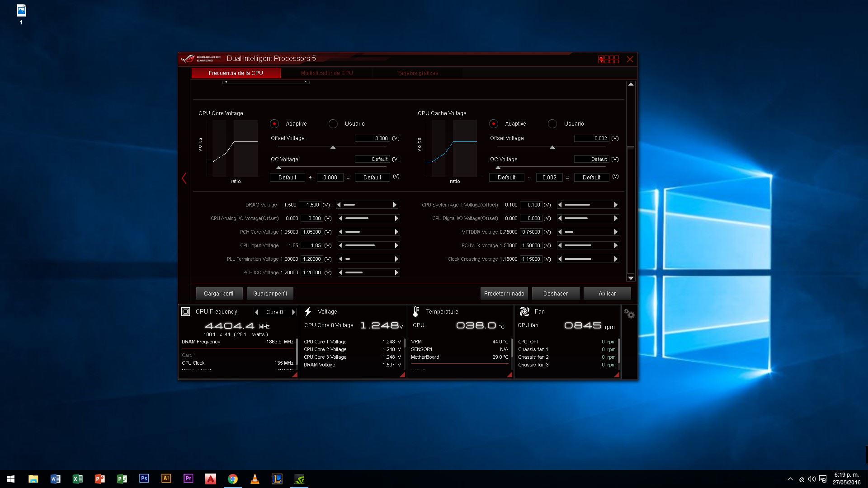This screenshot has height=488, width=868.
Task: Click the red left navigation arrow
Action: (x=184, y=178)
